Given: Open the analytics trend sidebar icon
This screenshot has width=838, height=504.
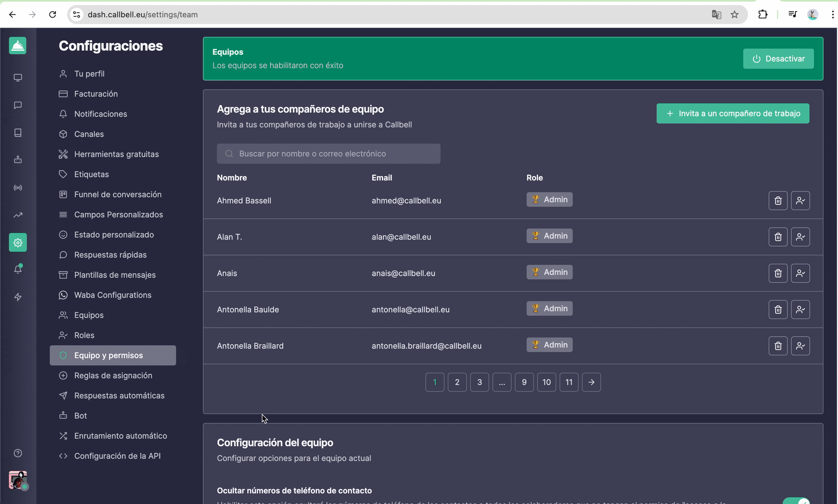Looking at the screenshot, I should [18, 215].
